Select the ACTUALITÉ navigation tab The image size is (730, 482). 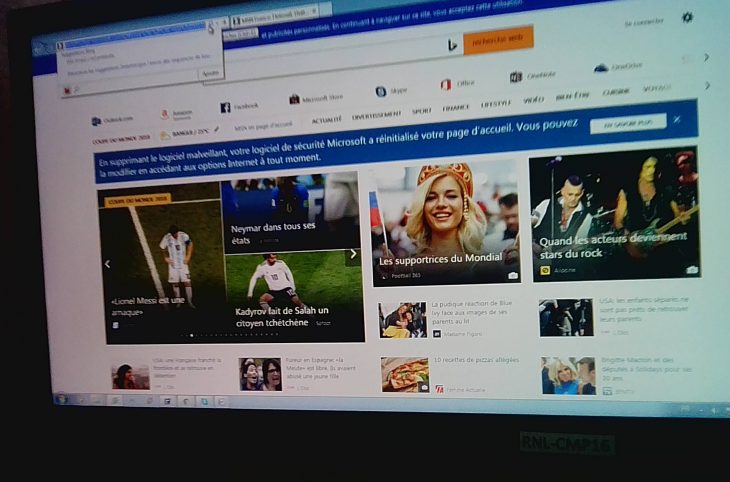pos(326,120)
